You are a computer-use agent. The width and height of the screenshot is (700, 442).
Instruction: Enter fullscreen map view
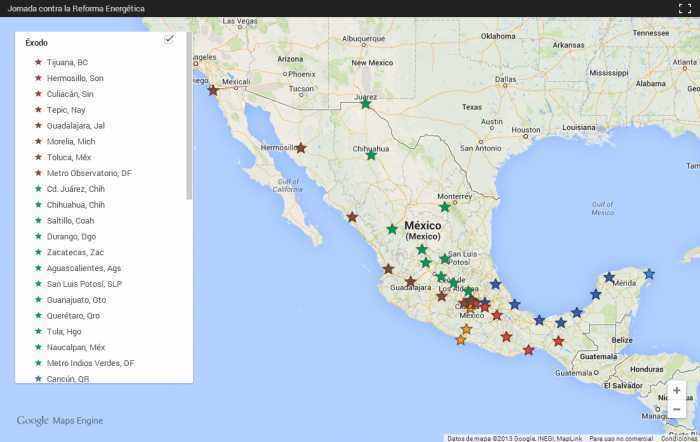pos(685,8)
